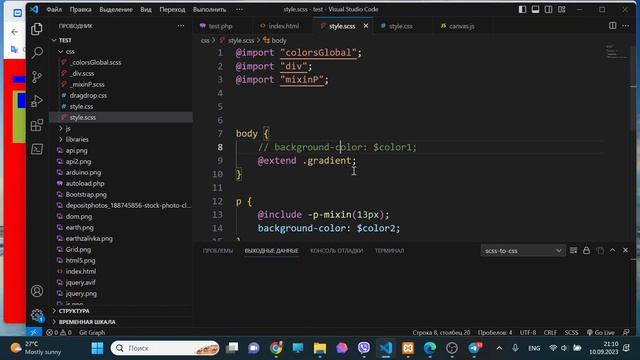The height and width of the screenshot is (360, 640).
Task: Switch to the style.css tab
Action: click(x=400, y=26)
